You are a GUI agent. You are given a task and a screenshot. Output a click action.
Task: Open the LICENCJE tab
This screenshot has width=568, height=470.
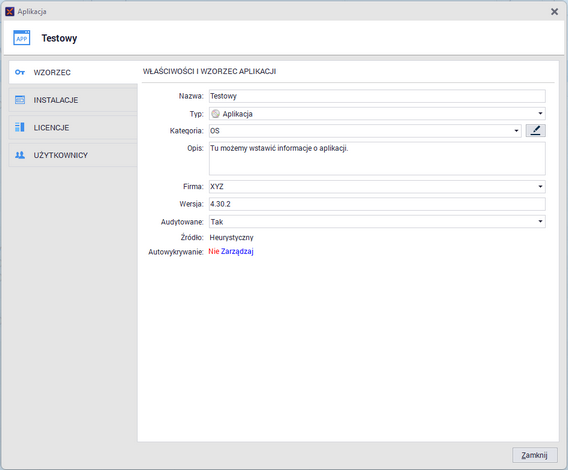coord(73,128)
